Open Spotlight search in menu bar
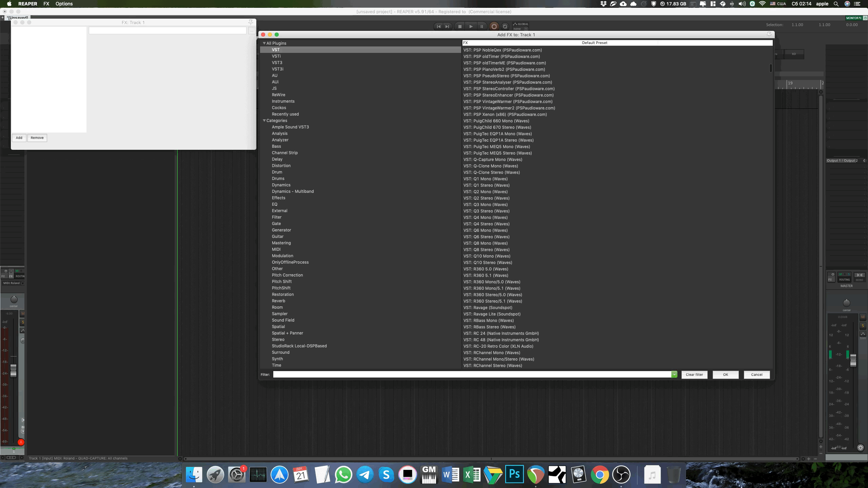This screenshot has width=868, height=488. [x=836, y=4]
